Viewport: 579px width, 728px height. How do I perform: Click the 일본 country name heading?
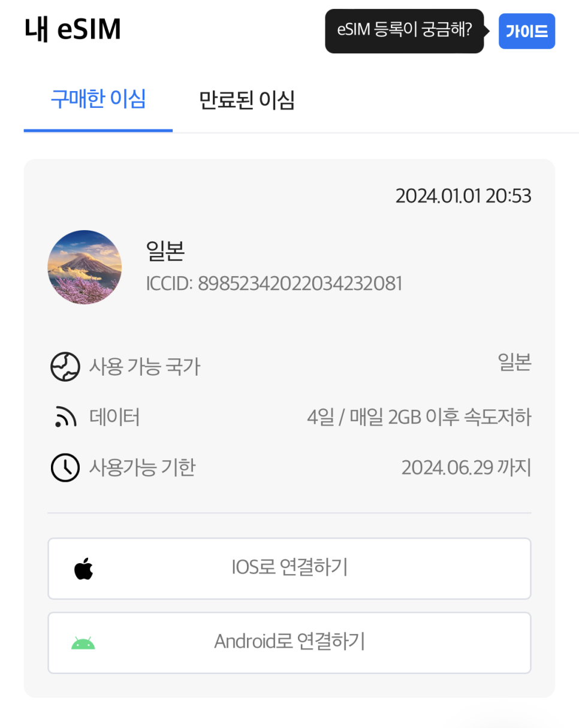(165, 252)
